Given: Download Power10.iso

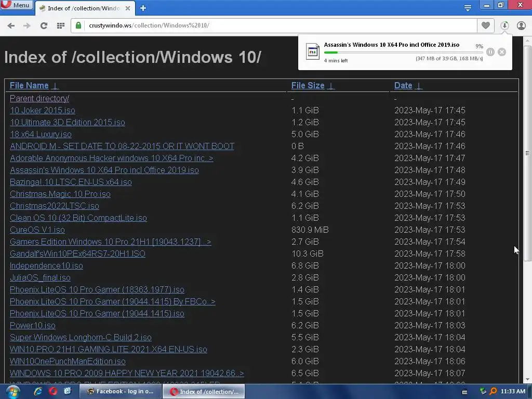Looking at the screenshot, I should (33, 325).
